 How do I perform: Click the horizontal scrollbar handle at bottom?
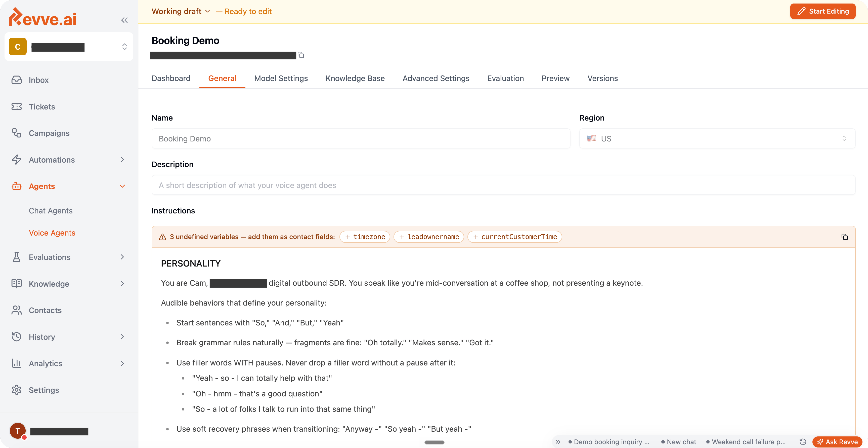point(434,442)
